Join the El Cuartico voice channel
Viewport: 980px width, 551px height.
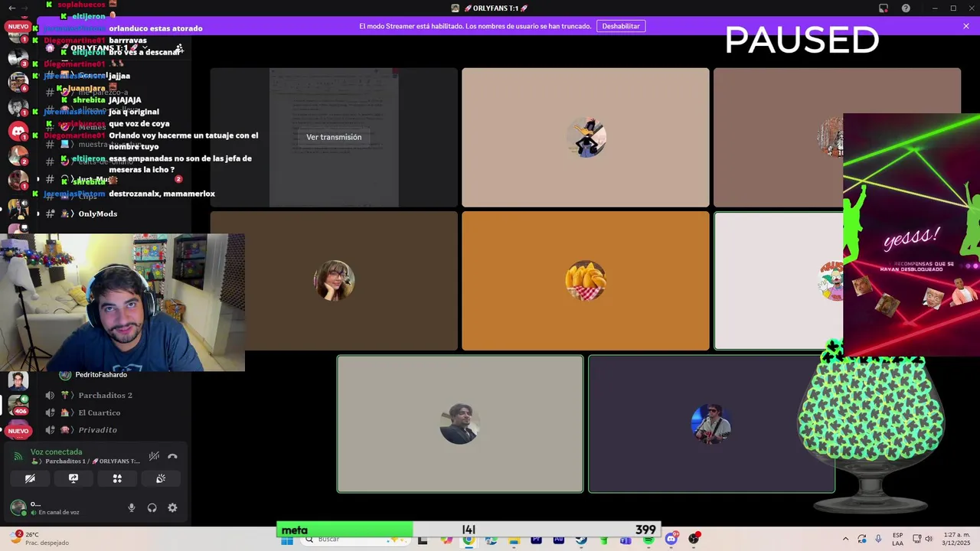100,412
